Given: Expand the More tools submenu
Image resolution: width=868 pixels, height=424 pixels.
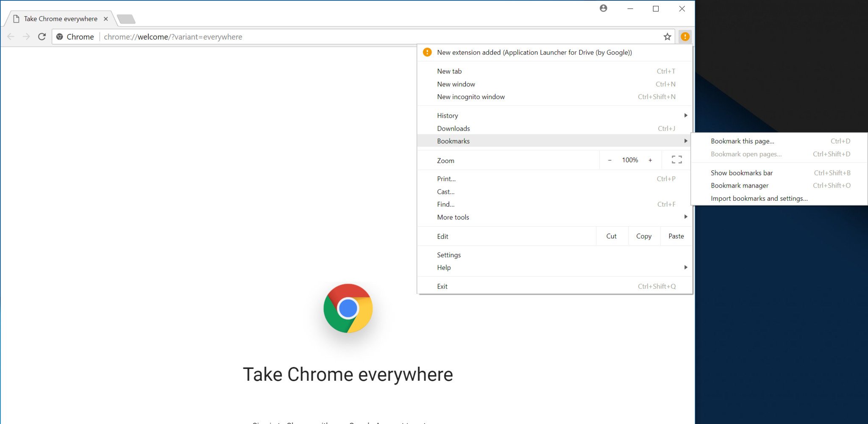Looking at the screenshot, I should coord(555,217).
